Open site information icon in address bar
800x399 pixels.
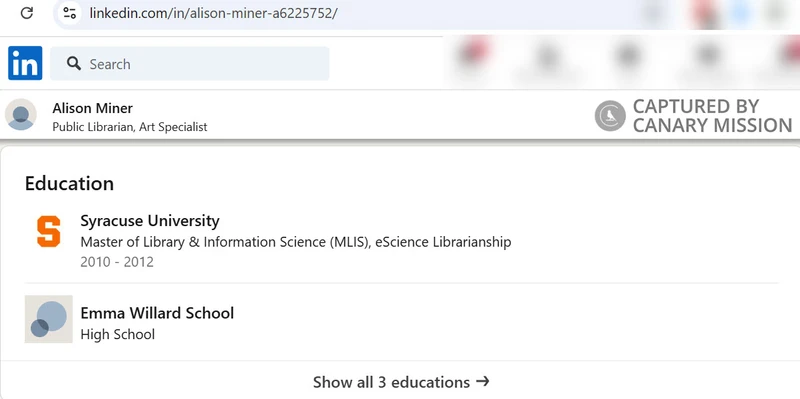coord(69,13)
